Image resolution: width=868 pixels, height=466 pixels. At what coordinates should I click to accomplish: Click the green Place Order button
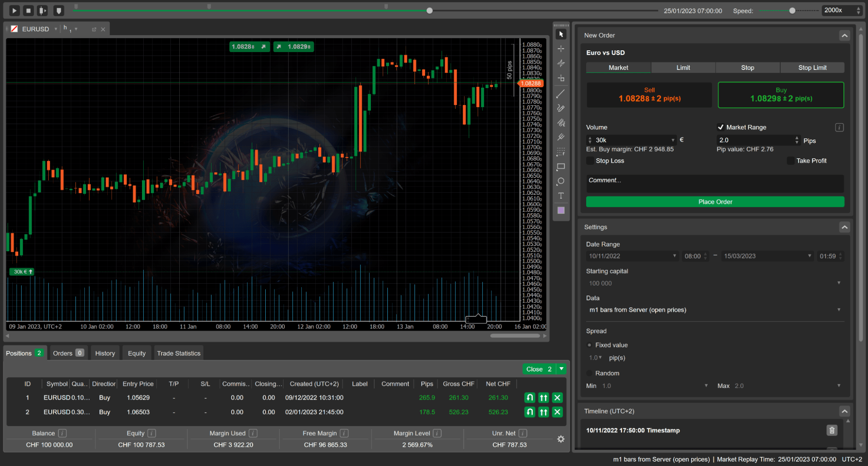pyautogui.click(x=715, y=202)
